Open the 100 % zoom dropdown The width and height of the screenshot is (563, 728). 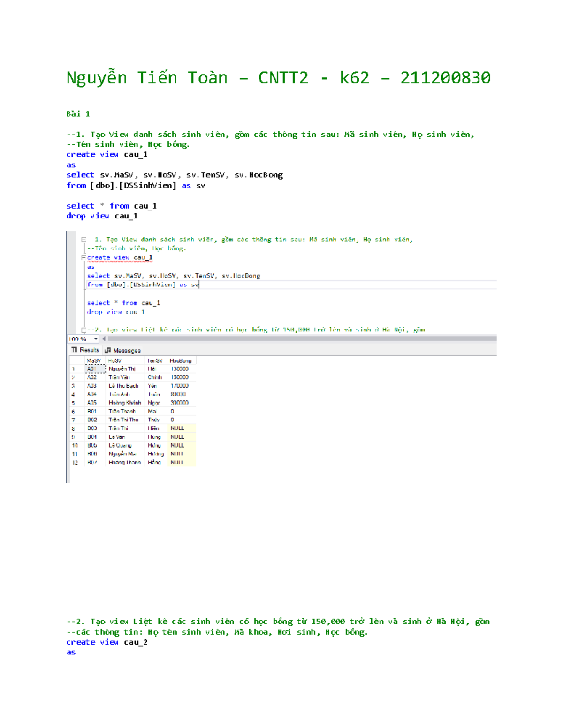click(96, 339)
